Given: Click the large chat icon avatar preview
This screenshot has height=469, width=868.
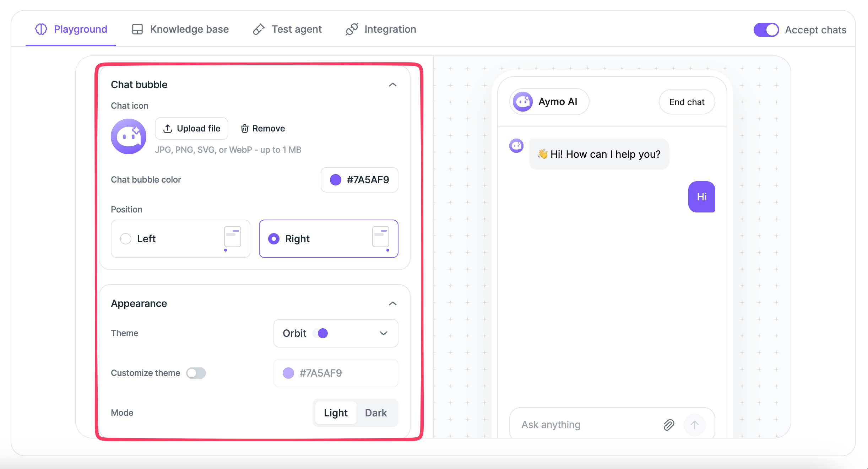Looking at the screenshot, I should (x=129, y=136).
